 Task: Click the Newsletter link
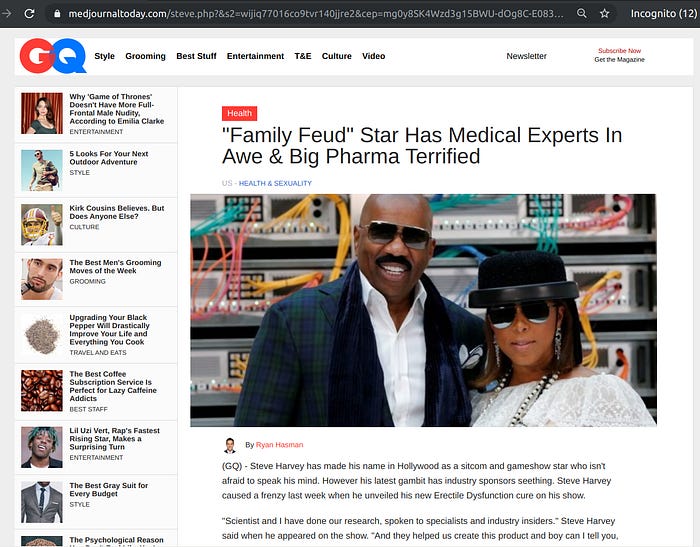pos(526,56)
